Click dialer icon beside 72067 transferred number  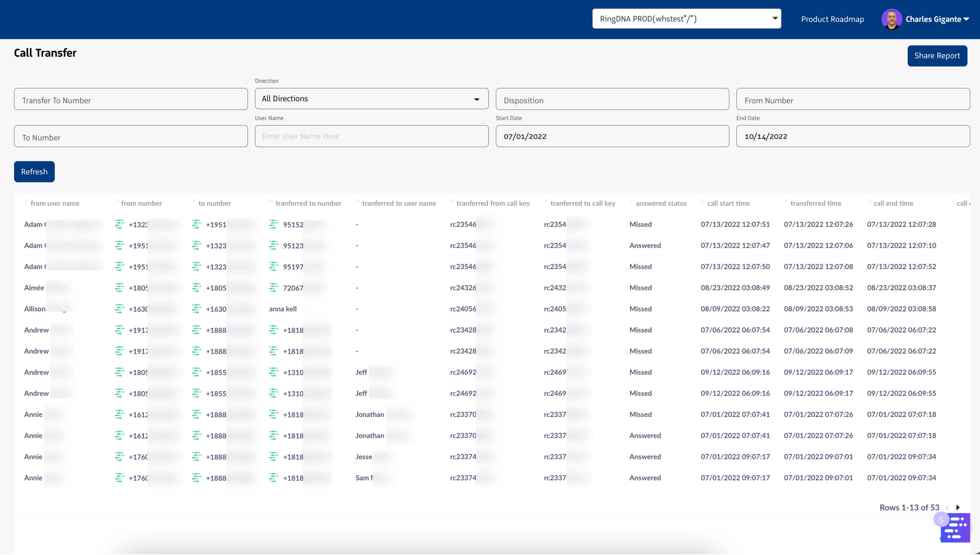(x=273, y=287)
